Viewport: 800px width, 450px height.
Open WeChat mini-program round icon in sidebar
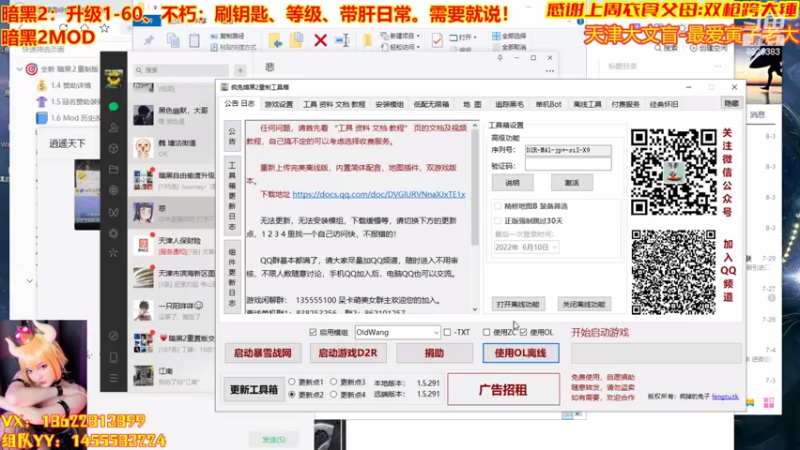114,336
